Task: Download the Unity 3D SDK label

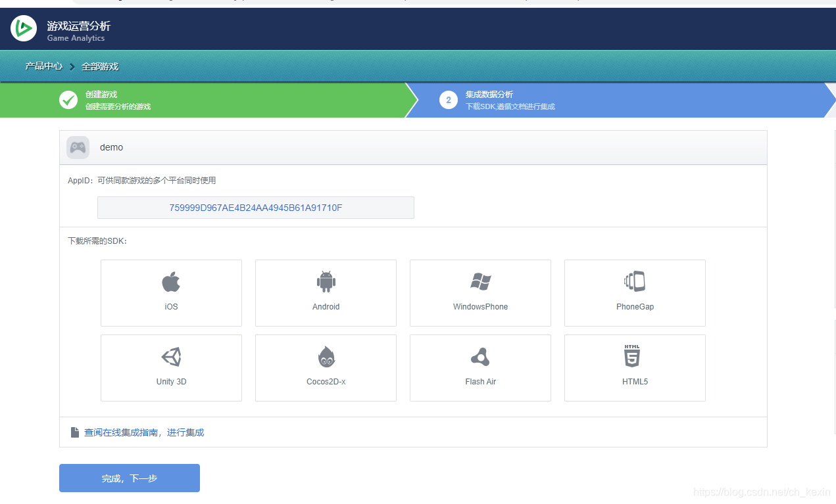Action: (x=171, y=382)
